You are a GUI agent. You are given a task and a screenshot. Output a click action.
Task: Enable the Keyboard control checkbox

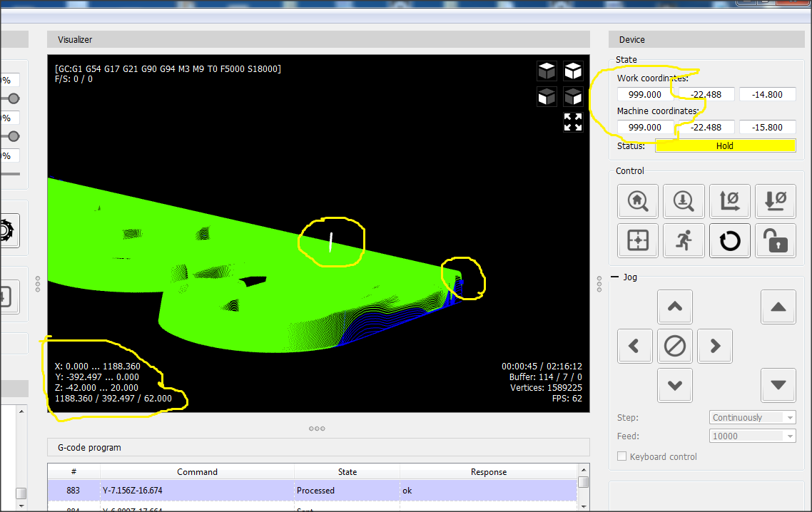622,456
